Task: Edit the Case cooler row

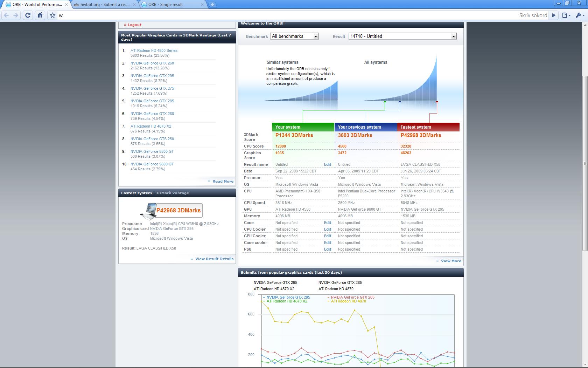Action: [327, 243]
